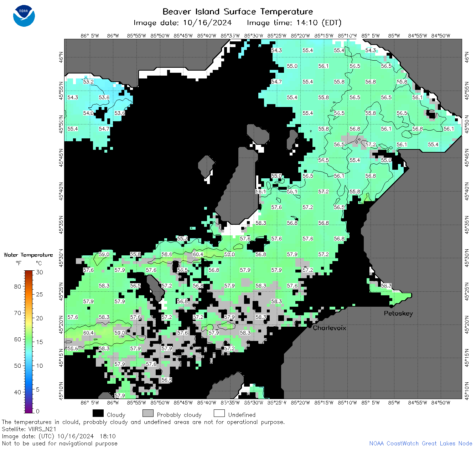476x449 pixels.
Task: Click the black Cloudy legend swatch
Action: pyautogui.click(x=98, y=413)
